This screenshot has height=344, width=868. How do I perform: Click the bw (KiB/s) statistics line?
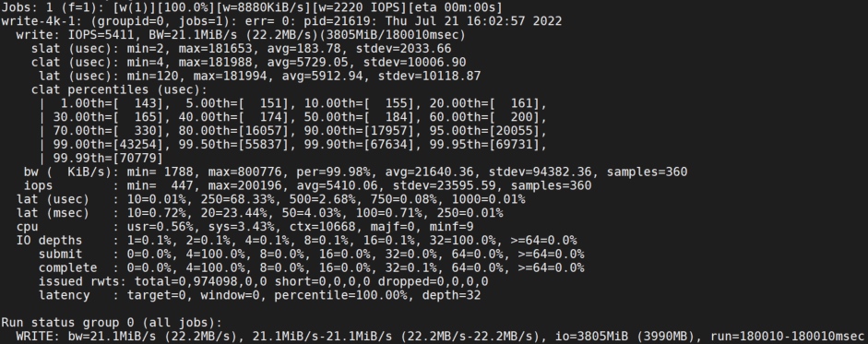[355, 172]
